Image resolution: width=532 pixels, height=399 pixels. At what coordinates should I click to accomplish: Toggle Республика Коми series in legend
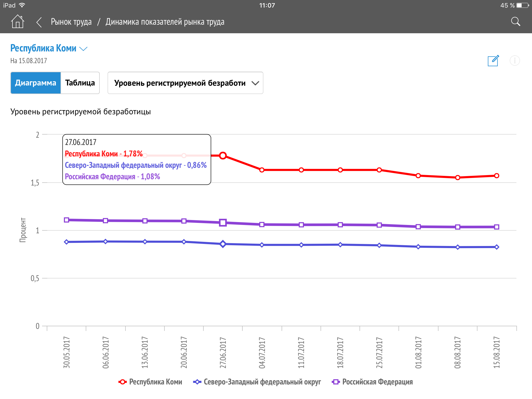[x=155, y=382]
